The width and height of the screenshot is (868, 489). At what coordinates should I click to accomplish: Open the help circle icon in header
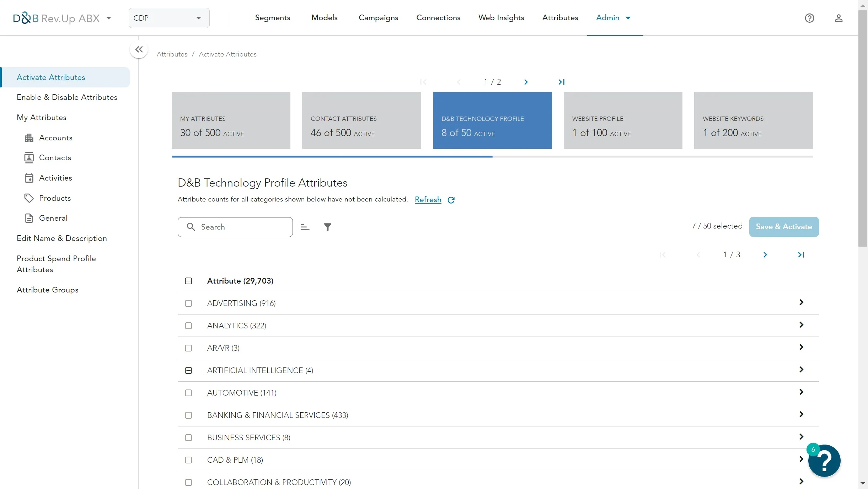point(809,18)
